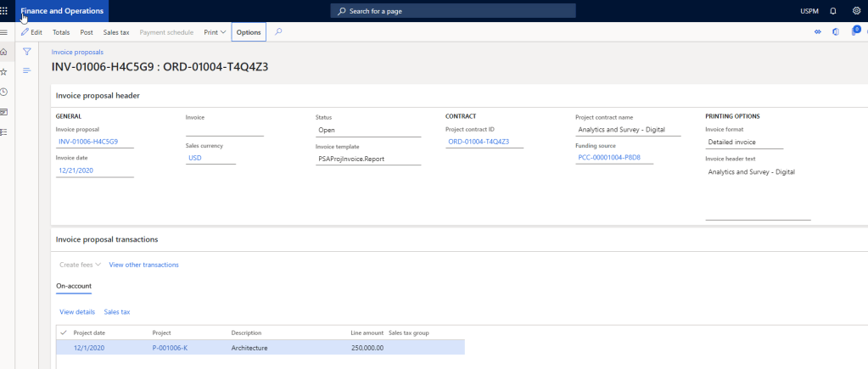Open the Options tab in action pane
The width and height of the screenshot is (868, 369).
[x=249, y=32]
